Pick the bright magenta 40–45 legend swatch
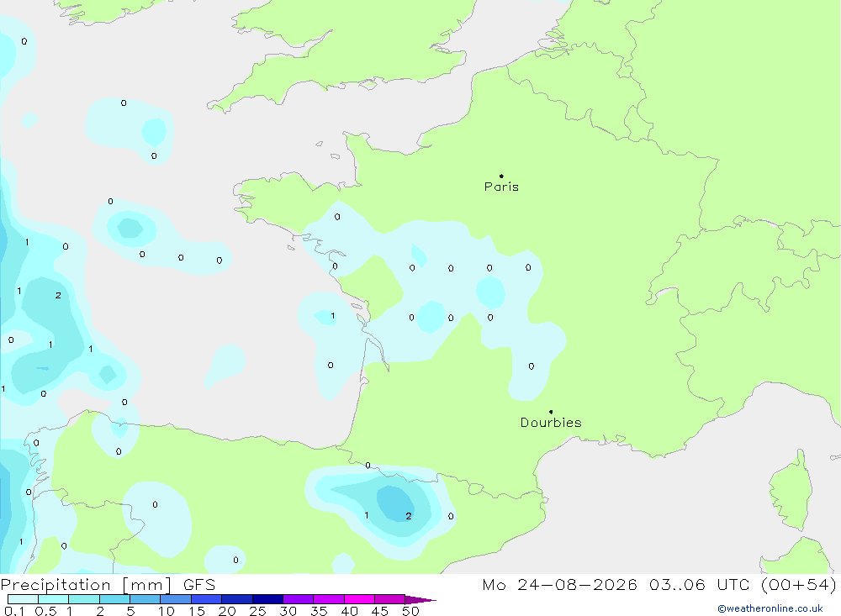The height and width of the screenshot is (616, 841). (x=359, y=599)
